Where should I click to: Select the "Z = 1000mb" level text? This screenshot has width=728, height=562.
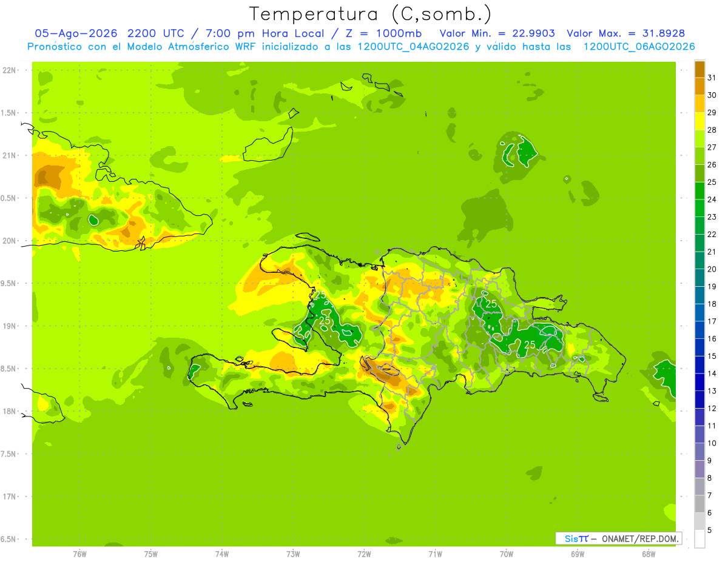(382, 33)
